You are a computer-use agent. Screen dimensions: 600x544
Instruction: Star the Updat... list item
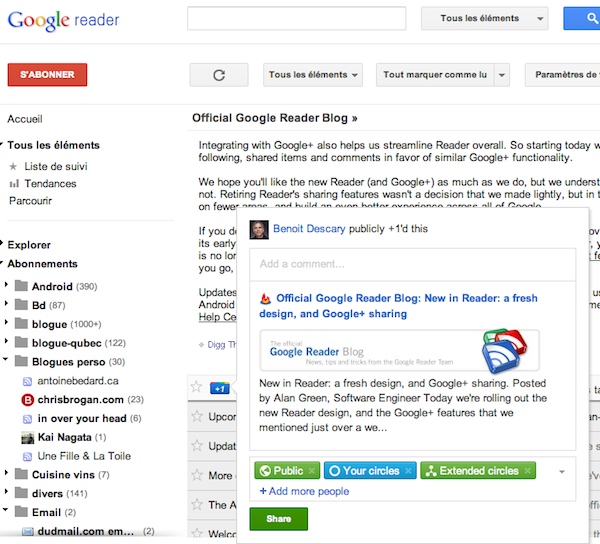(x=197, y=446)
